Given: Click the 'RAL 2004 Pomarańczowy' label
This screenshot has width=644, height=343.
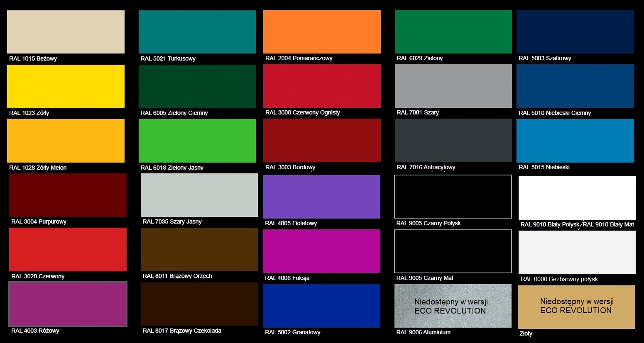Looking at the screenshot, I should pos(299,58).
